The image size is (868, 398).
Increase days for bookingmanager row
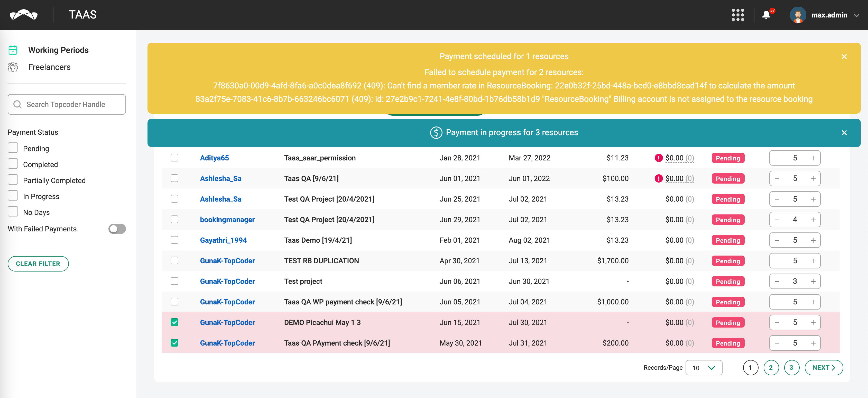[813, 220]
